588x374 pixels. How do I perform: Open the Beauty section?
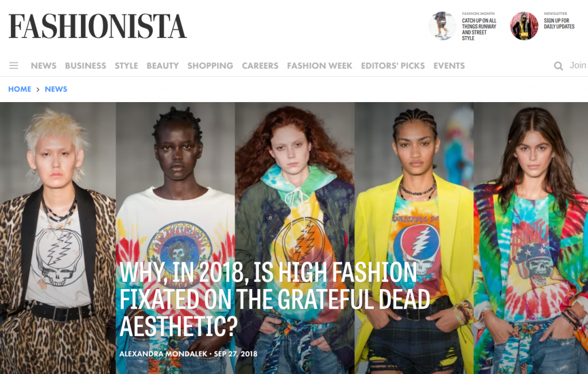click(163, 65)
